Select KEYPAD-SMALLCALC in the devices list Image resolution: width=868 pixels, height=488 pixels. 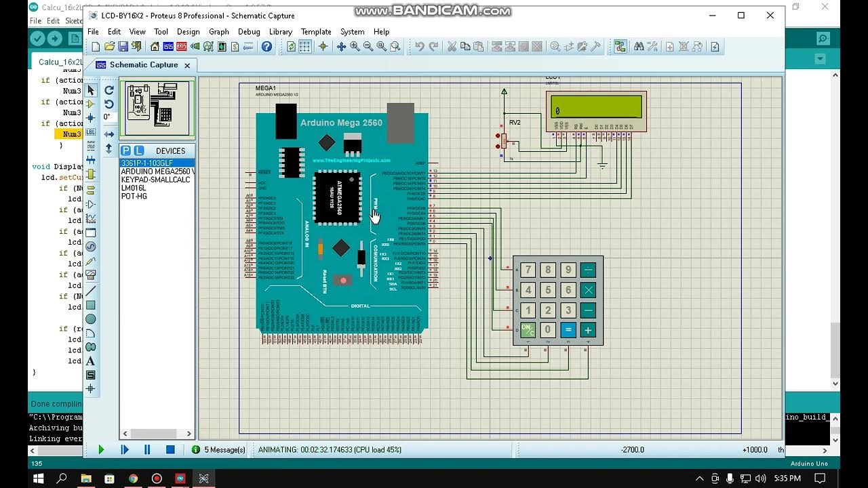click(155, 180)
